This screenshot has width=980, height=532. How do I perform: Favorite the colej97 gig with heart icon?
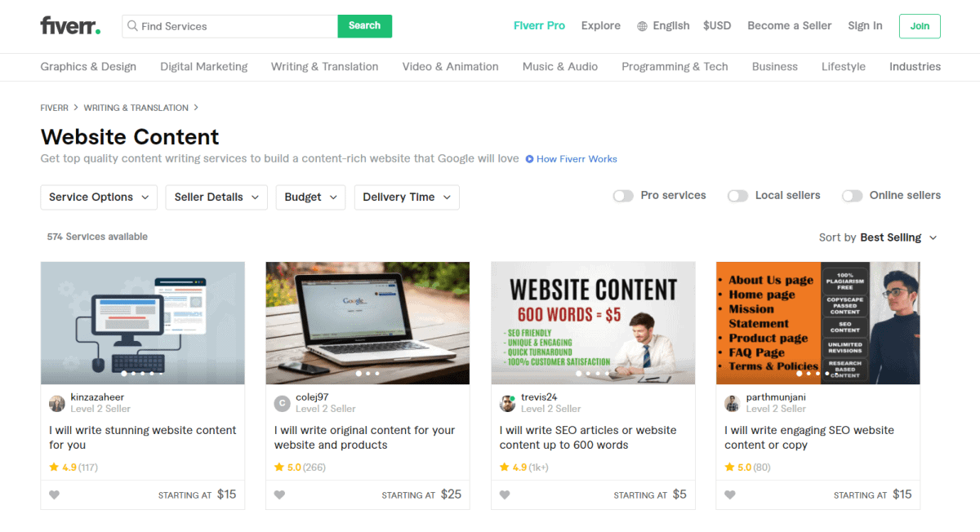279,494
